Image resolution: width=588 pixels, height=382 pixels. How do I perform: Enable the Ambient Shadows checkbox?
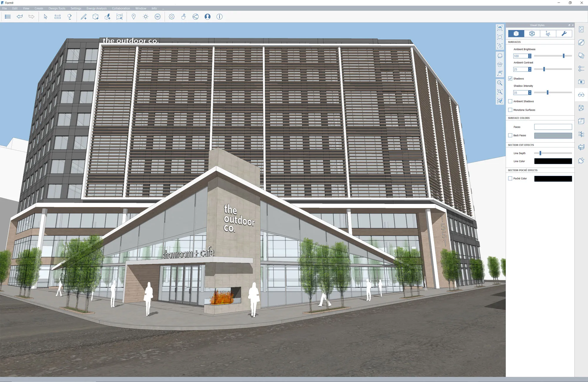[x=510, y=101]
